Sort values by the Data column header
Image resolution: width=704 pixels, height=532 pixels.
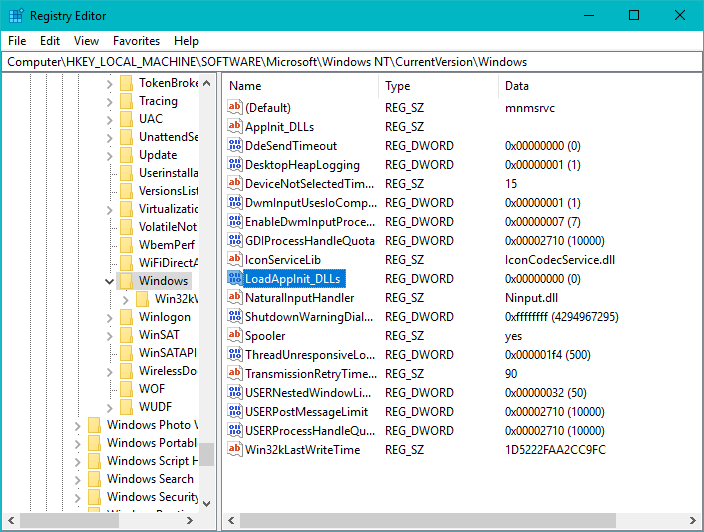pyautogui.click(x=600, y=86)
